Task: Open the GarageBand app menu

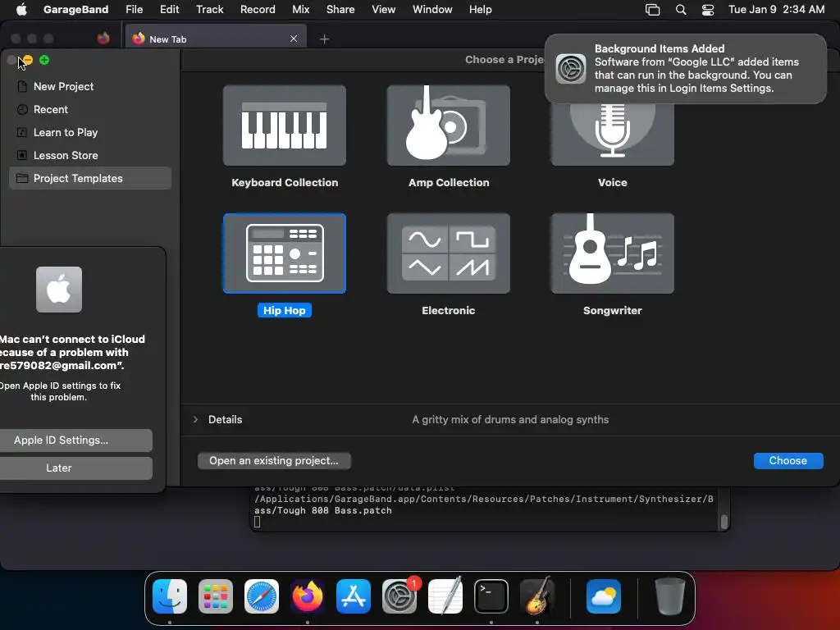Action: point(75,10)
